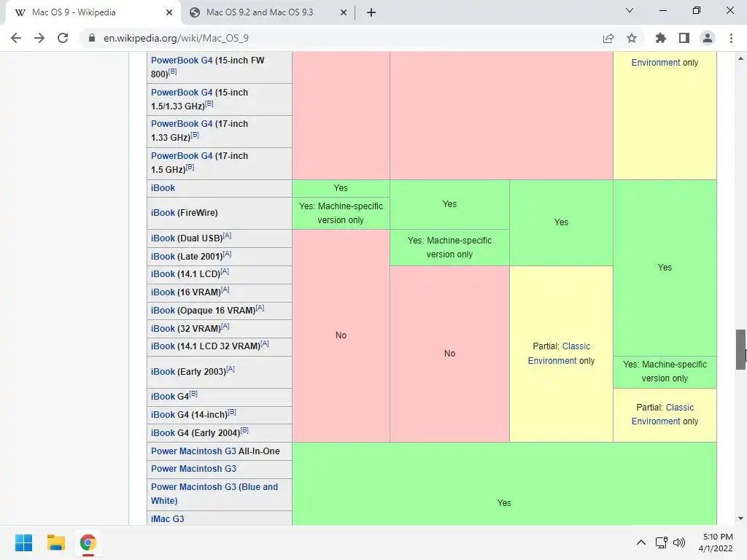747x560 pixels.
Task: Open Power Macintosh G3 (Blue and White) link
Action: coord(214,494)
